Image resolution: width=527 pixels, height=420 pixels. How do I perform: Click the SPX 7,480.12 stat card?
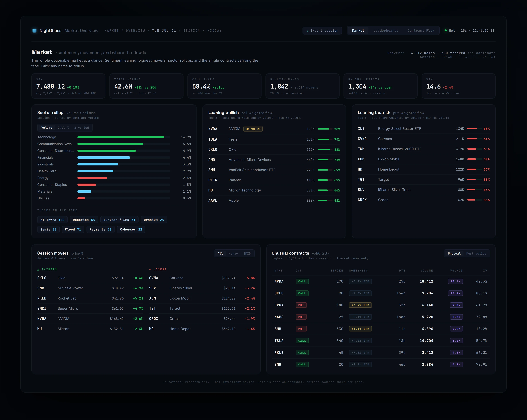pyautogui.click(x=68, y=86)
